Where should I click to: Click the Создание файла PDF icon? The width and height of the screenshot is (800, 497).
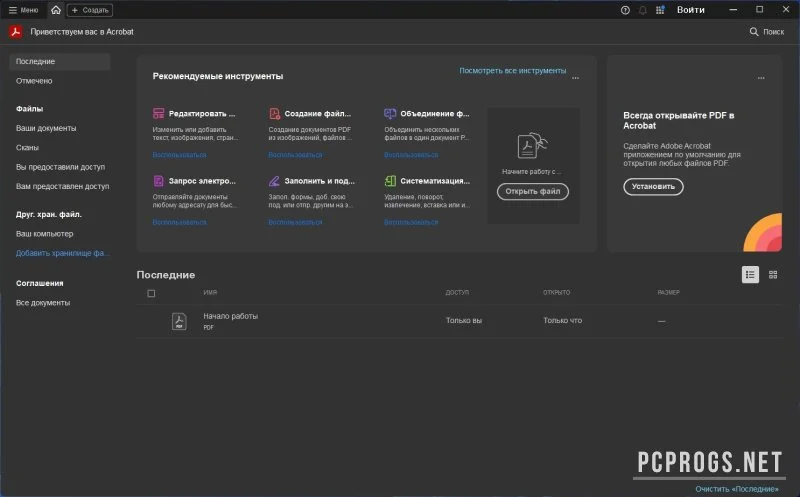pos(274,113)
